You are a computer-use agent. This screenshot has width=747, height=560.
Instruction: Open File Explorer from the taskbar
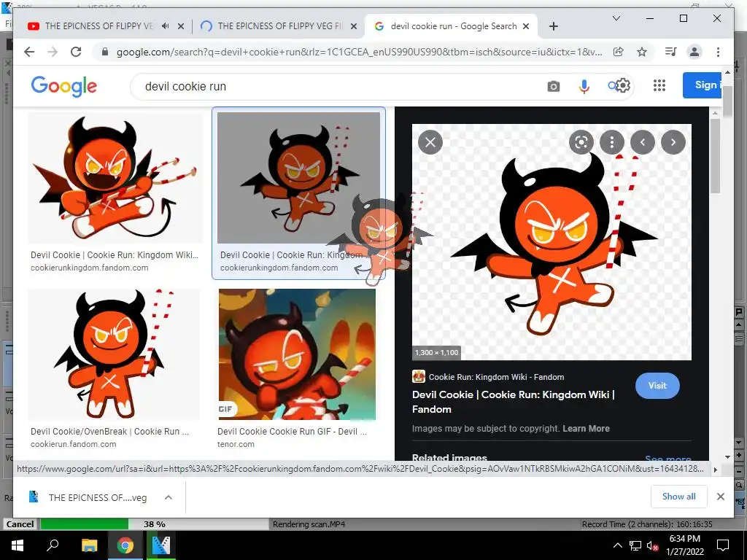89,545
